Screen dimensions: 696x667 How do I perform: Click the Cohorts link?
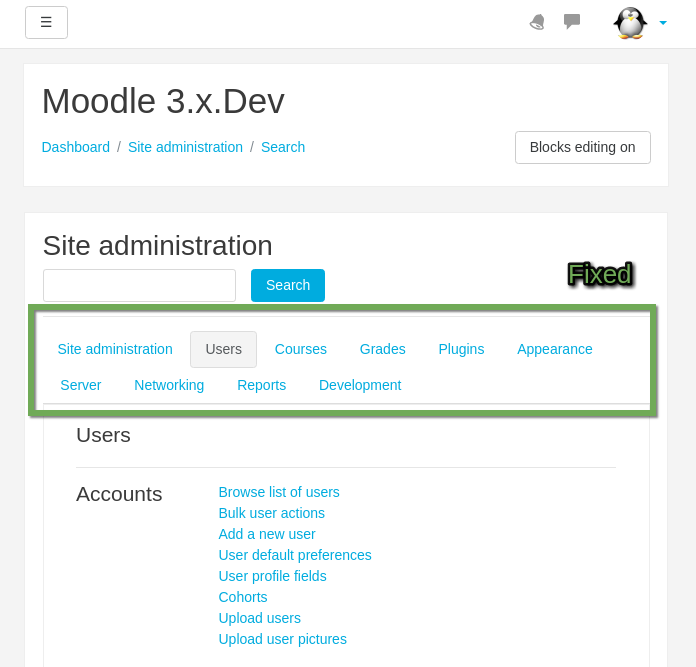(x=243, y=597)
